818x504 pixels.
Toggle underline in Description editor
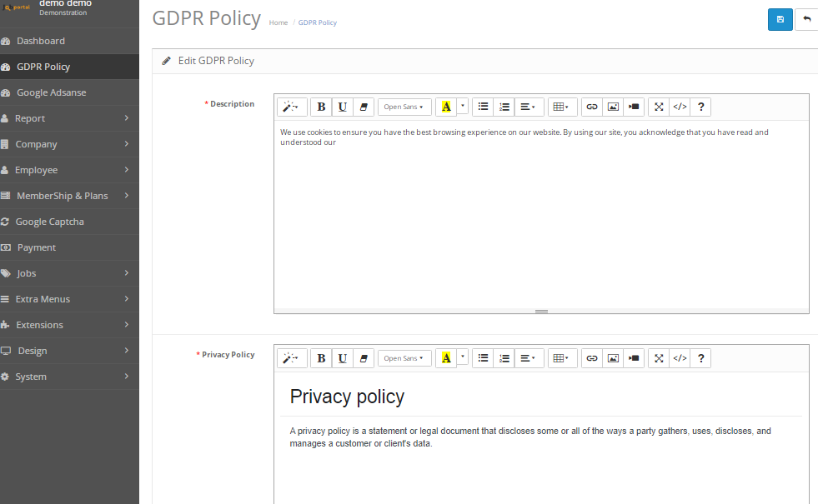[342, 107]
